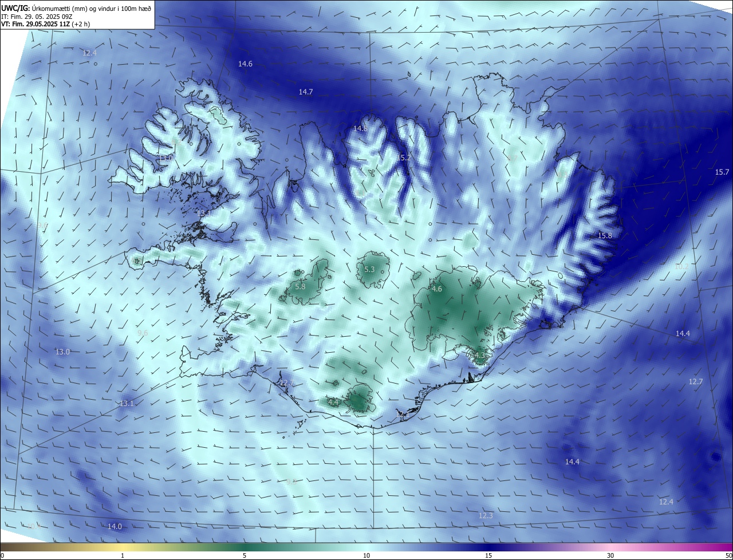Click the 5.8 value over the green glacier area
Screen dimensions: 733x560
(300, 286)
